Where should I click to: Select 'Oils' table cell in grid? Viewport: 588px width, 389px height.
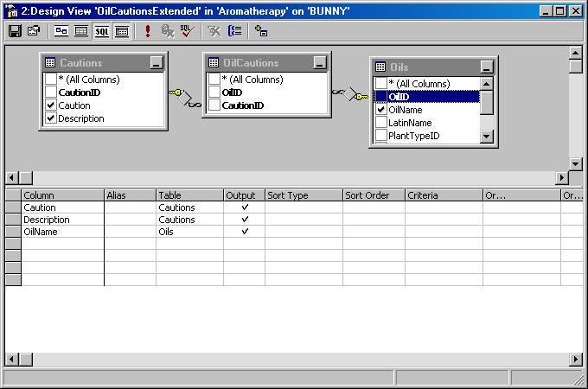coord(189,231)
